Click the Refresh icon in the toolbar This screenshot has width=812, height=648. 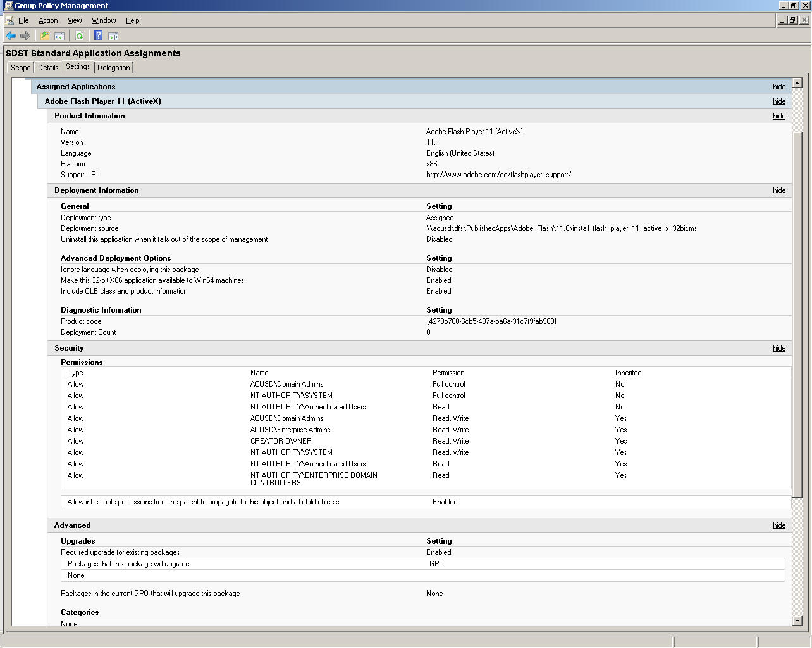79,35
